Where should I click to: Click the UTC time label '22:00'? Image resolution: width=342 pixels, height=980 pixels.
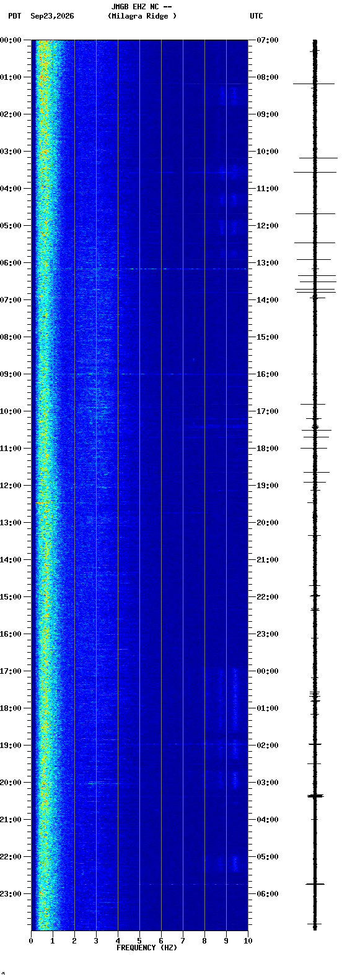click(x=267, y=597)
